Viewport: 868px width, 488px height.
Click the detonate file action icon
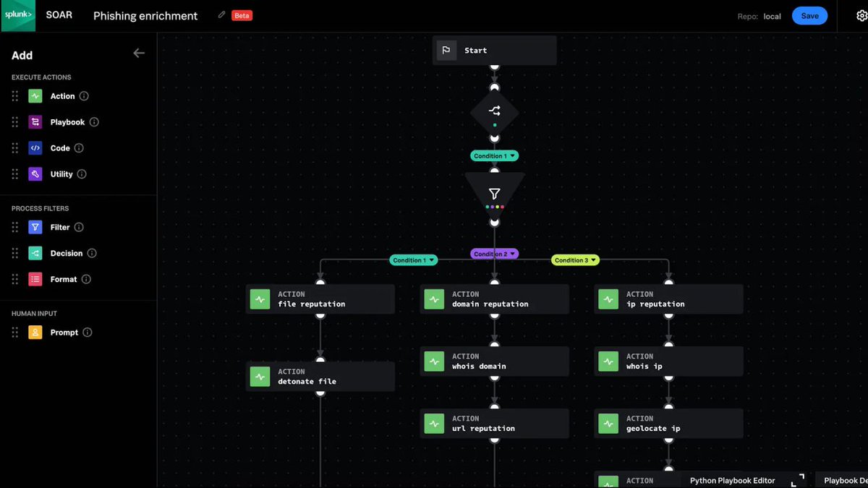(260, 377)
